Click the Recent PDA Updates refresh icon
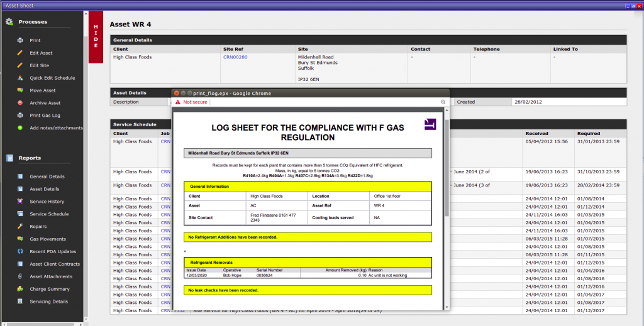This screenshot has width=644, height=326. [x=20, y=251]
